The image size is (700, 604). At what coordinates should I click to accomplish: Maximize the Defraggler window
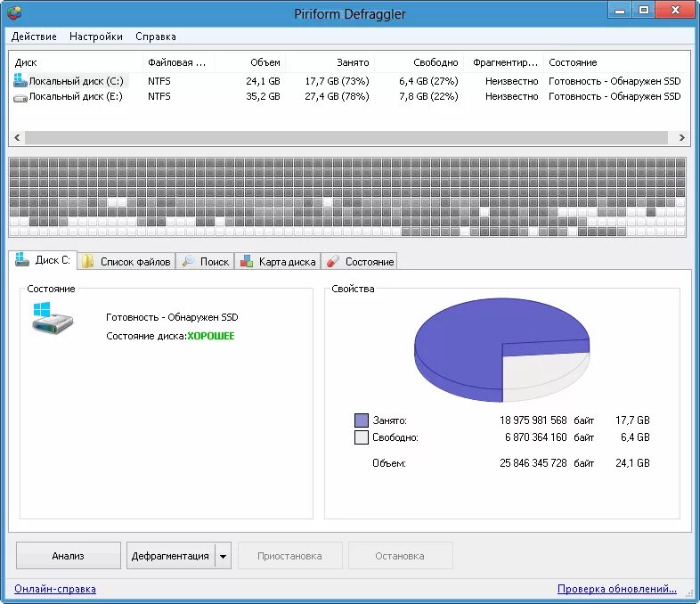tap(644, 10)
